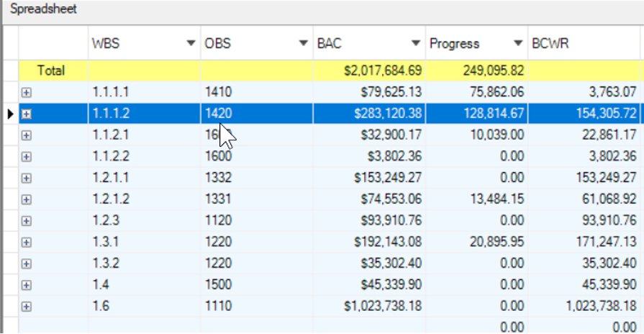Expand the row for WBS 1.2.1.1
Screen dimensions: 644x334
(27, 178)
